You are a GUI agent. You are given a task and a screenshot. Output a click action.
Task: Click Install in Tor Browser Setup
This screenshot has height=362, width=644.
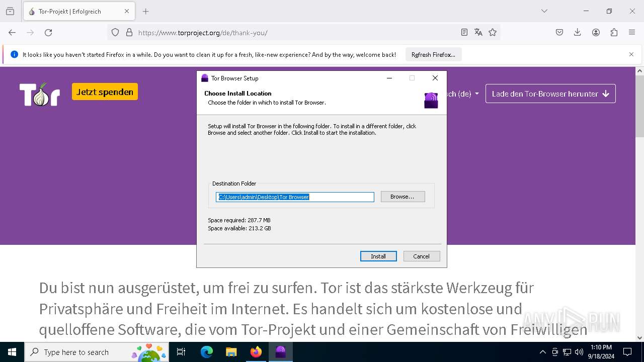pyautogui.click(x=378, y=256)
